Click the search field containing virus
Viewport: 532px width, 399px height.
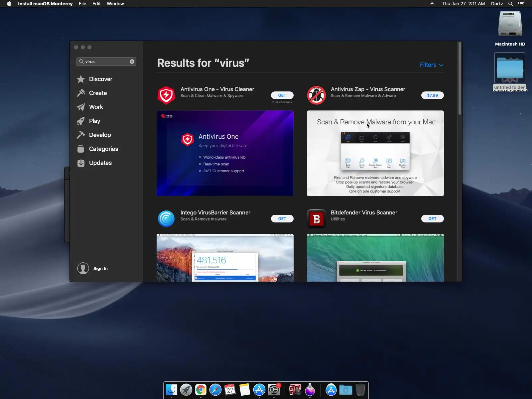106,62
